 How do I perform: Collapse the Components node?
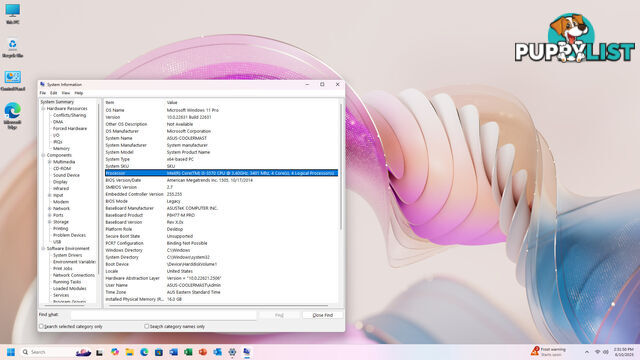43,155
